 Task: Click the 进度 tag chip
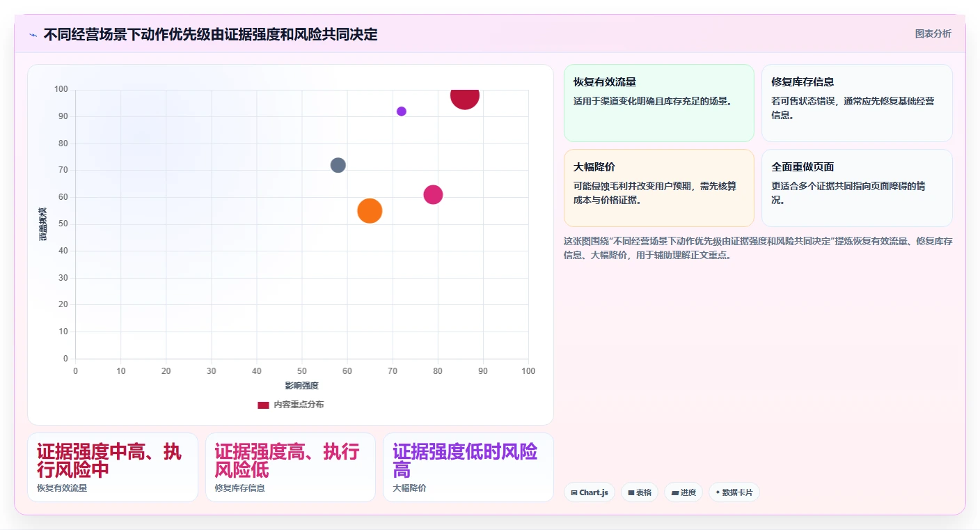tap(683, 492)
